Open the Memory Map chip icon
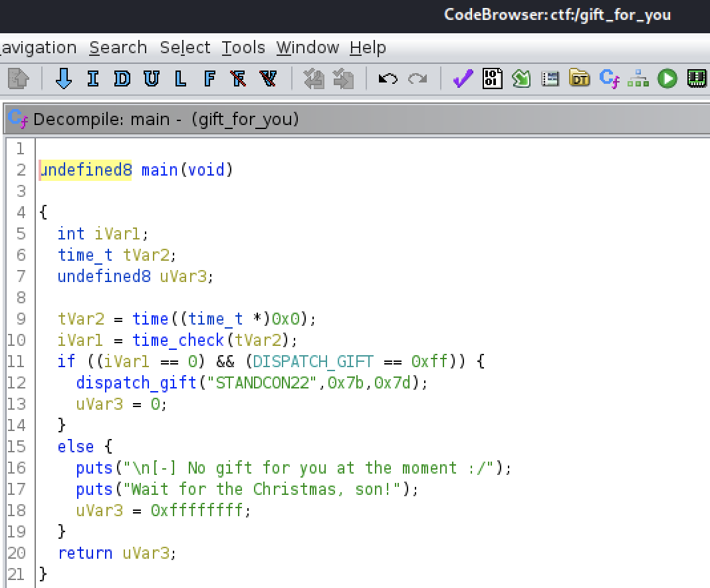The width and height of the screenshot is (710, 588). click(x=697, y=79)
